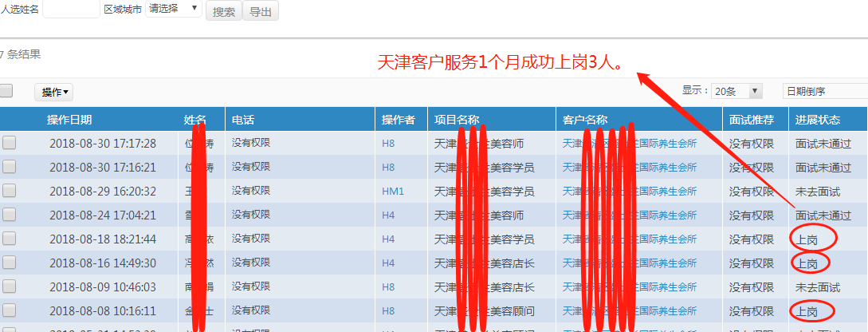Click date cell 2018-08-16 14:49:30
Screen dimensions: 868x332
pyautogui.click(x=103, y=263)
